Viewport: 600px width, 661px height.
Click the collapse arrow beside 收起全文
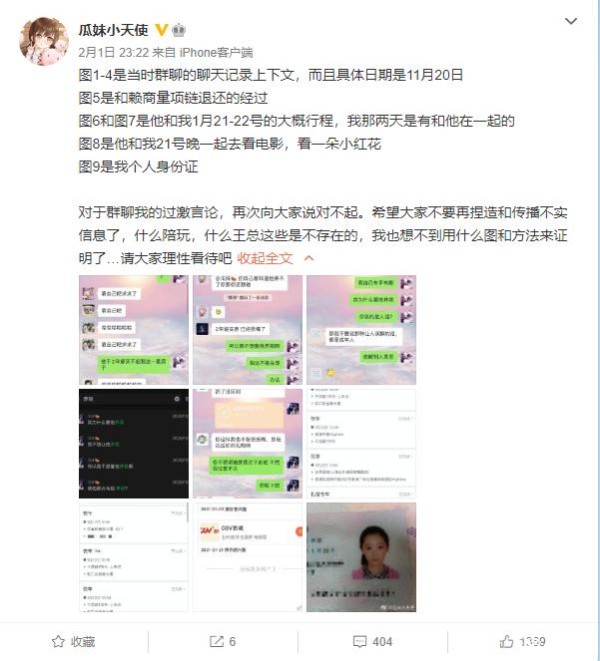coord(309,258)
